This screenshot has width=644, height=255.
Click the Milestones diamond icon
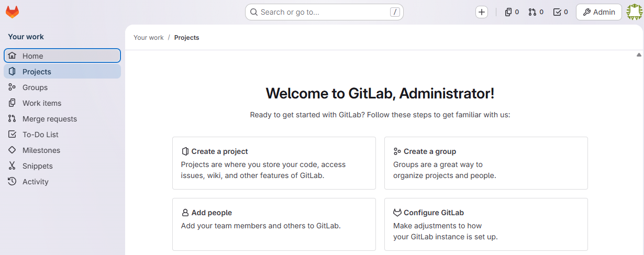[x=12, y=150]
